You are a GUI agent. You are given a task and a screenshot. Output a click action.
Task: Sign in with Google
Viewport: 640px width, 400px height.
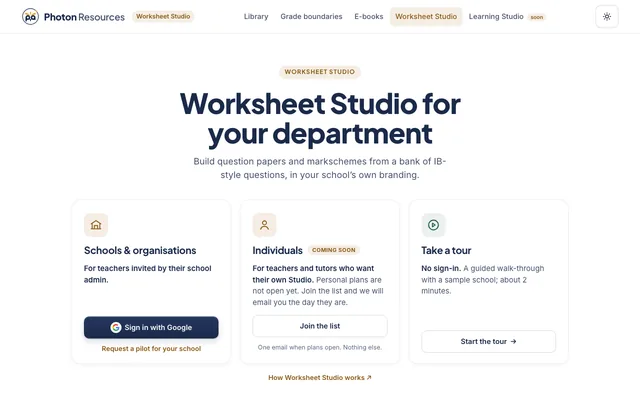click(x=151, y=327)
